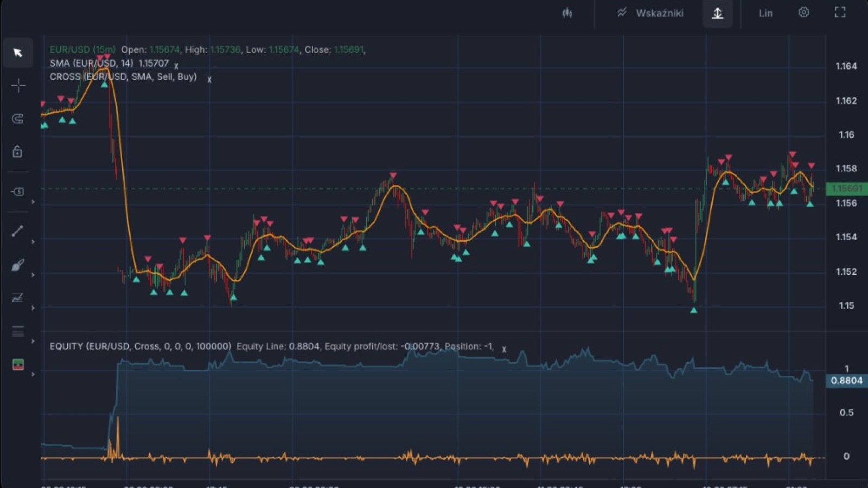Click the equity value tag 0.8804
Screen dimensions: 868x488
[x=846, y=381]
